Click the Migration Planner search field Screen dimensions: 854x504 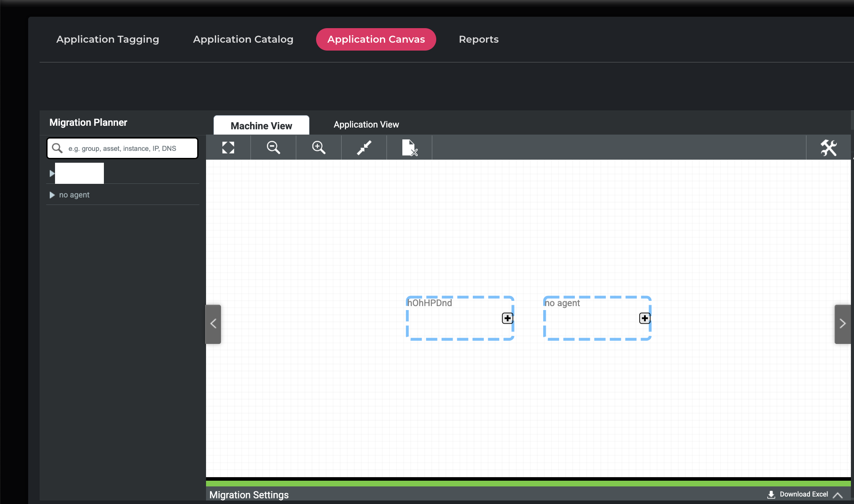(128, 148)
